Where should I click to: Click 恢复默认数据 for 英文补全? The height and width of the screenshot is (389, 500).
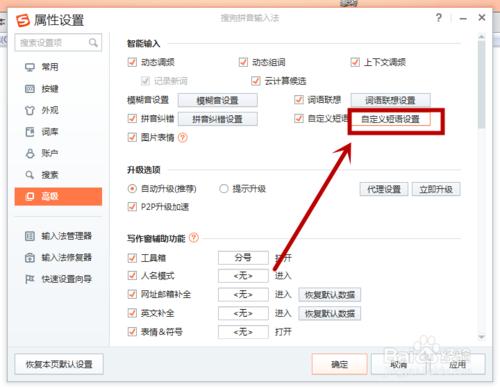pyautogui.click(x=329, y=313)
